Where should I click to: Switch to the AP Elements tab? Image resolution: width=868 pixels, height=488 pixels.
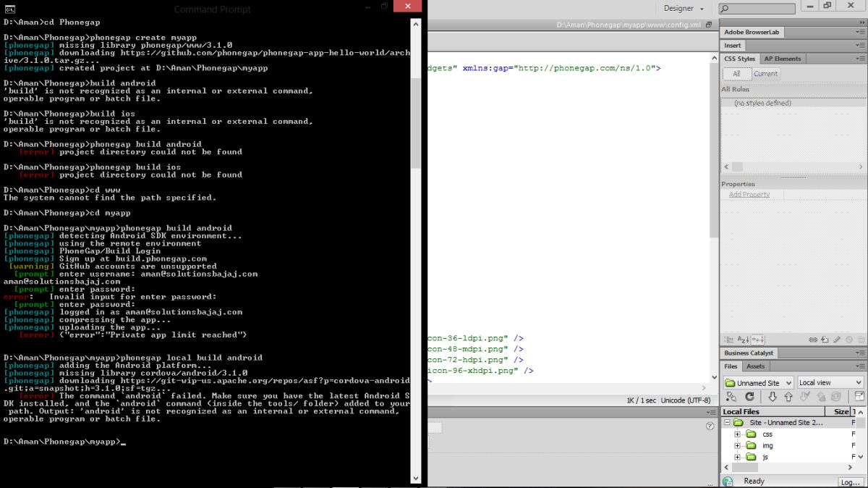pos(783,59)
